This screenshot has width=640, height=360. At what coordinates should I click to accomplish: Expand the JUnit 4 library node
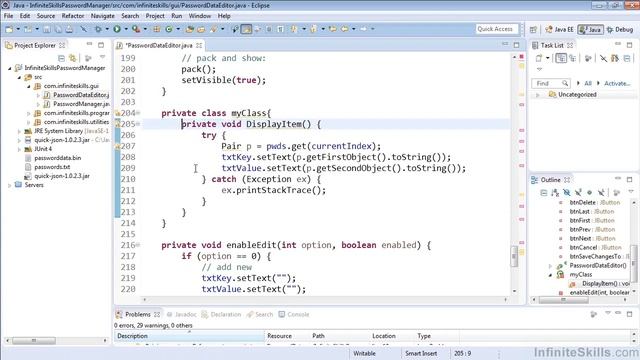tap(19, 149)
